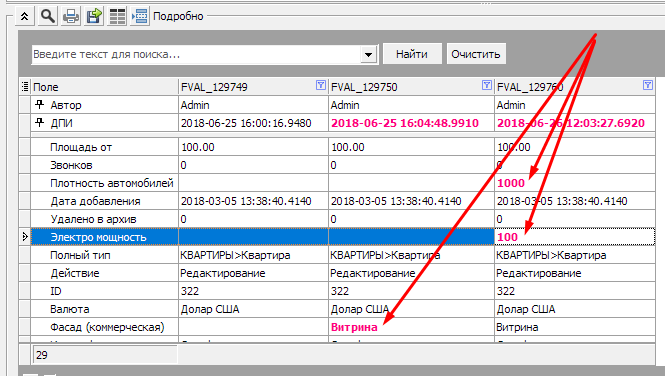
Task: Open the filter icon on the FVAL_129749 column
Action: [321, 85]
